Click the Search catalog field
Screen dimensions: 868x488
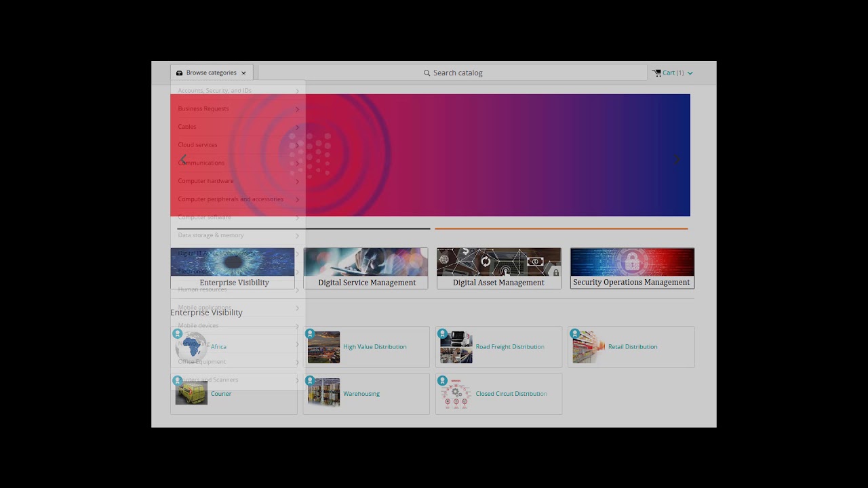click(453, 73)
